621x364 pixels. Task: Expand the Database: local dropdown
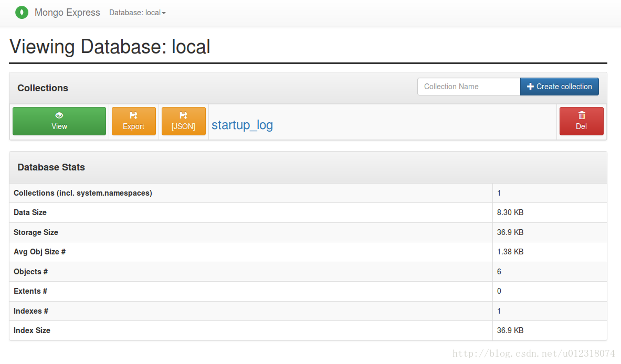(137, 13)
